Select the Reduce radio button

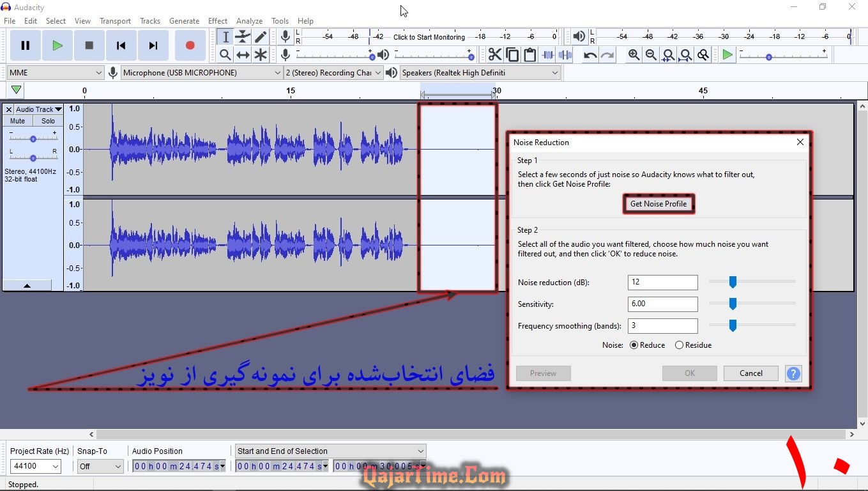click(634, 345)
